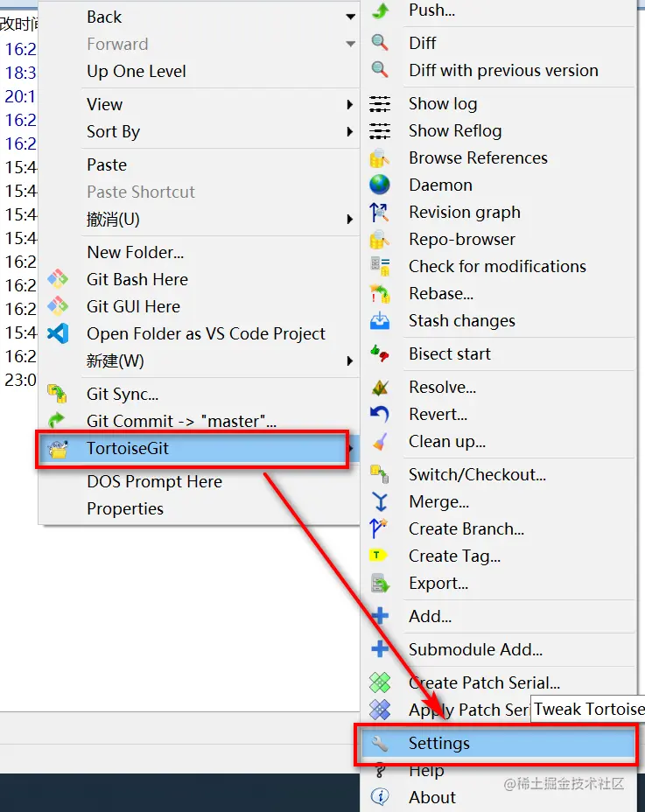
Task: Click the About info icon
Action: coord(380,797)
